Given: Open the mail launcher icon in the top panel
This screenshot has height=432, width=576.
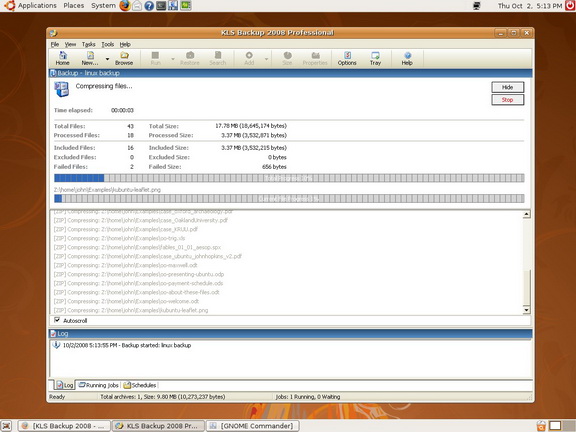Looking at the screenshot, I should 137,6.
